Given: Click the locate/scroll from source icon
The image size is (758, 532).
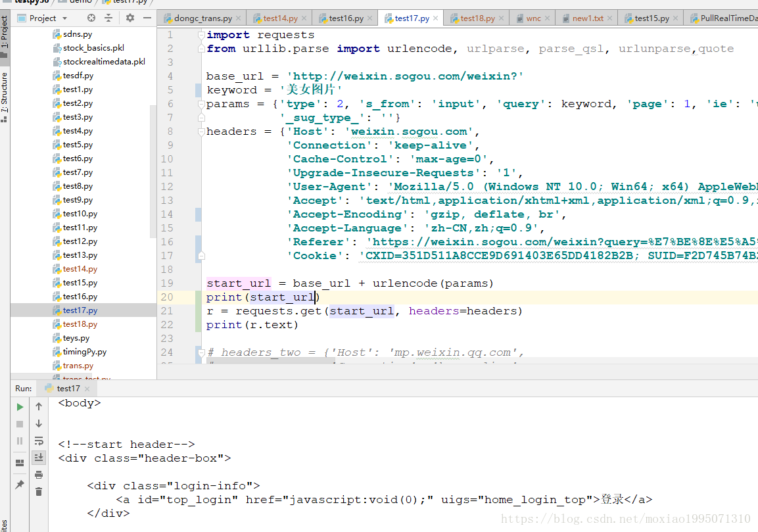Looking at the screenshot, I should coord(91,18).
